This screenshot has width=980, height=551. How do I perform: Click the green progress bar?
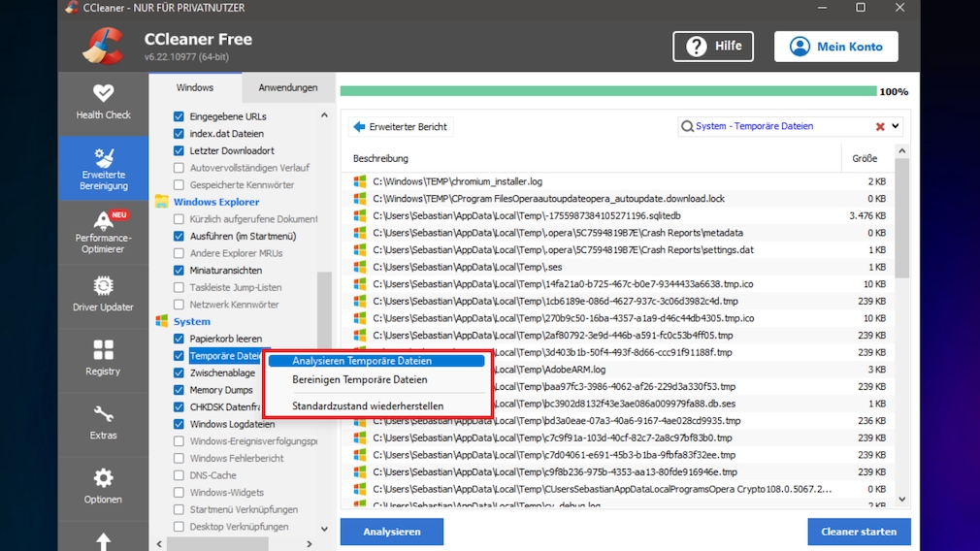pos(608,92)
